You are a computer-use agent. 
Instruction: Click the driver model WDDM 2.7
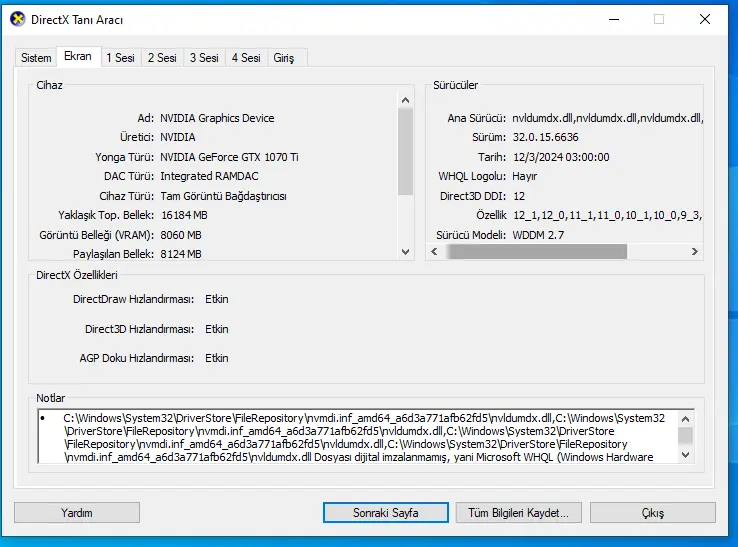[x=538, y=235]
